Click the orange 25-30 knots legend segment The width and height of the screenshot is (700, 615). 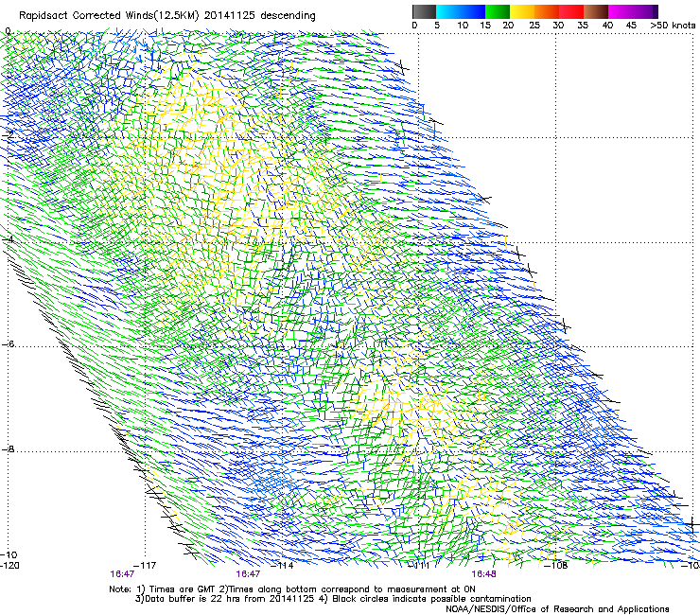pyautogui.click(x=547, y=11)
